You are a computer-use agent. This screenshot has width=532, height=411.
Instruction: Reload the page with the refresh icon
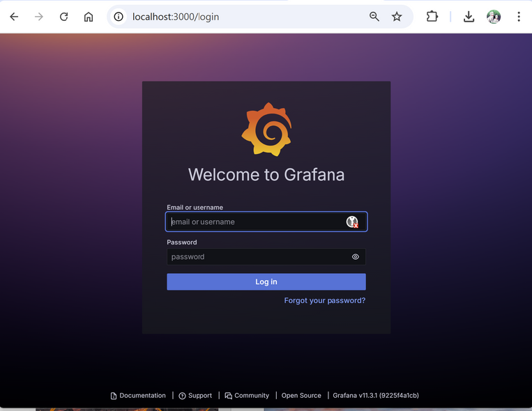click(63, 17)
